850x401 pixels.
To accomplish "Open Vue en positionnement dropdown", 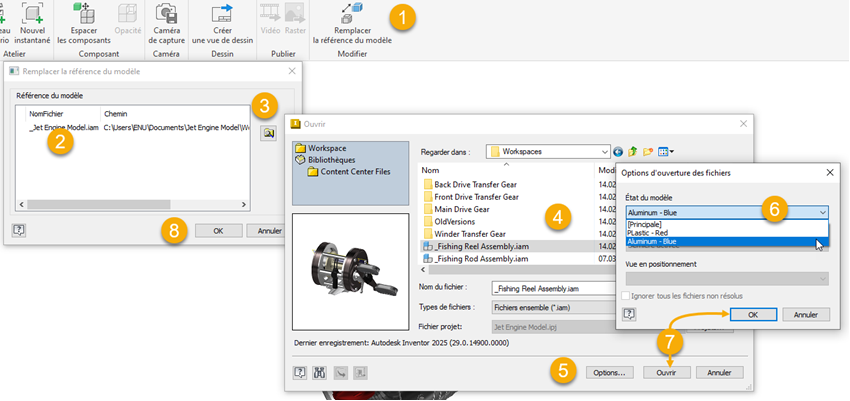I will coord(727,279).
